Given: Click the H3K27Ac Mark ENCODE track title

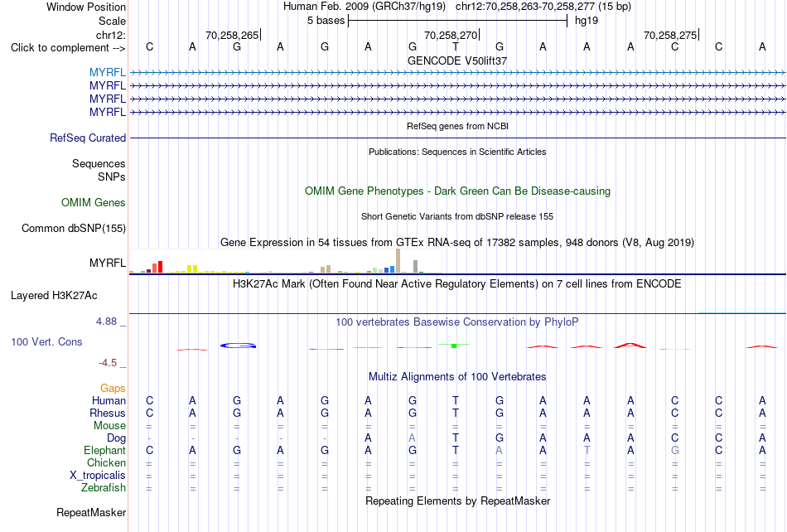Looking at the screenshot, I should click(457, 283).
